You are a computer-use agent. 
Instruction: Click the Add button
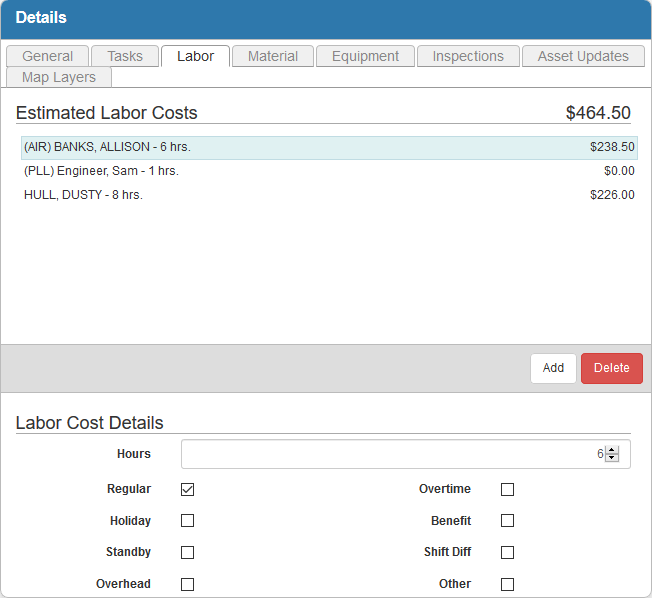click(x=553, y=368)
